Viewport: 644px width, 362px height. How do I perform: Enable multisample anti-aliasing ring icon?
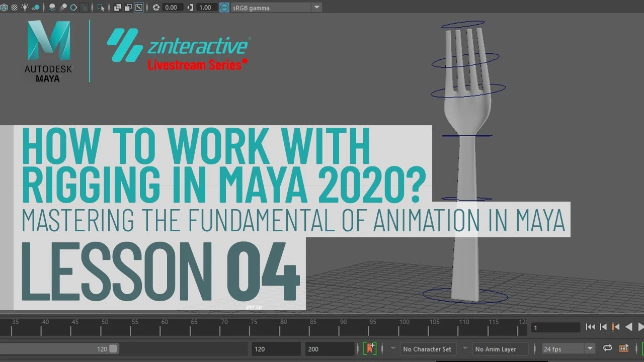73,8
